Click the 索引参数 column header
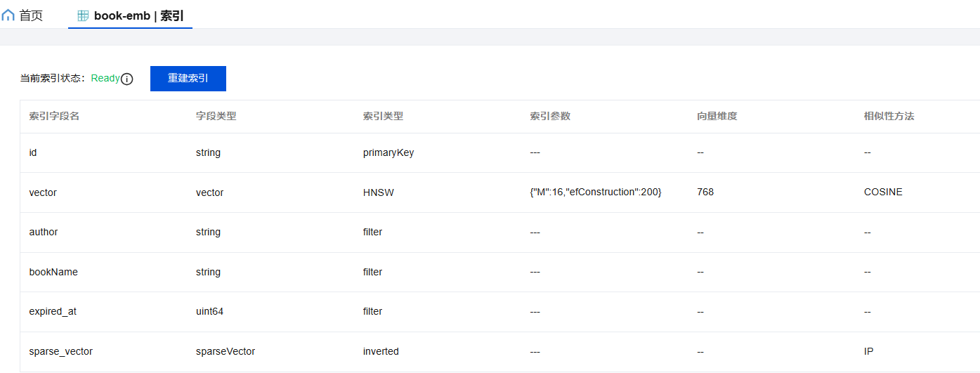The image size is (980, 373). [550, 117]
